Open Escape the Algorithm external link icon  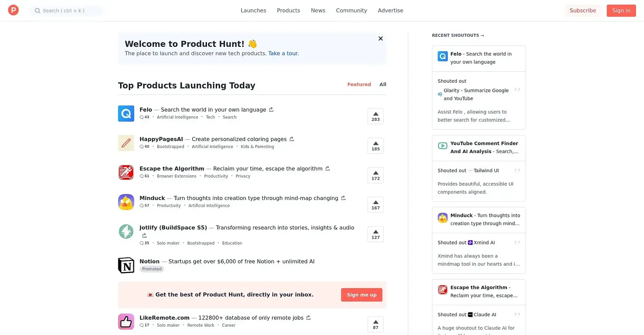tap(328, 168)
